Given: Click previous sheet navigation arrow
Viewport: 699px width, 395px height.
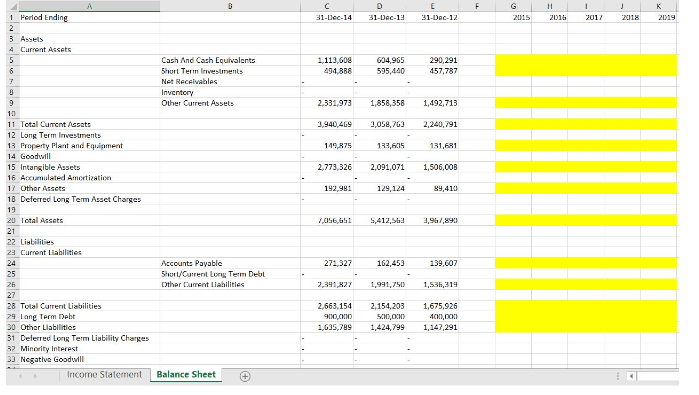Looking at the screenshot, I should tap(20, 376).
